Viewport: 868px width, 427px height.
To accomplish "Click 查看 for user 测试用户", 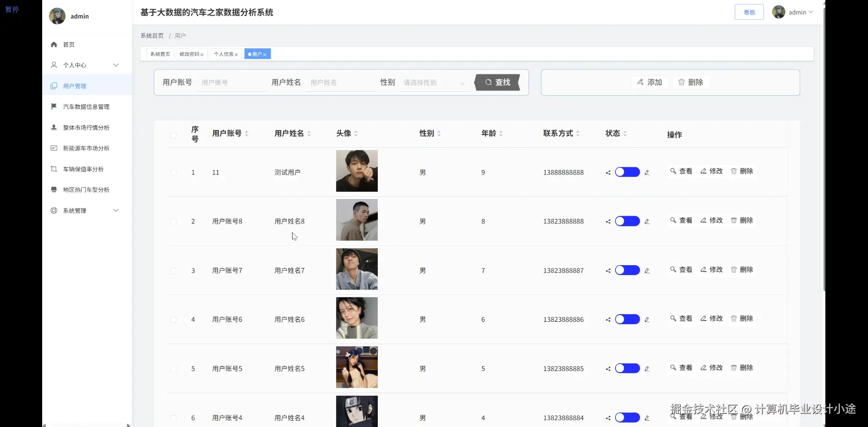I will tap(681, 171).
